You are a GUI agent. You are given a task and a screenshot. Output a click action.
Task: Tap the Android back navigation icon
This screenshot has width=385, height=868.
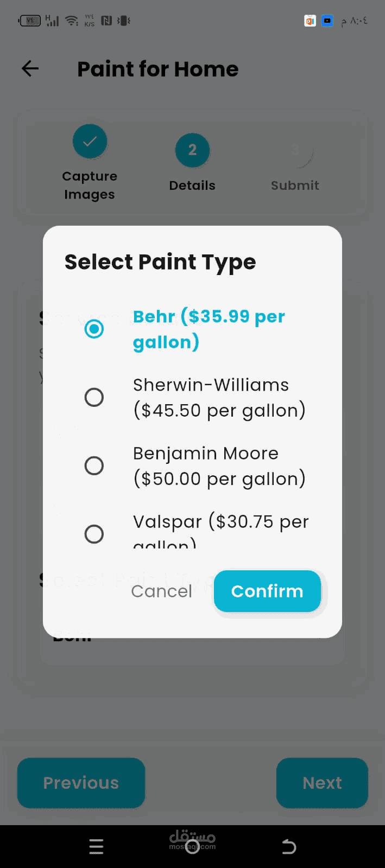click(289, 846)
